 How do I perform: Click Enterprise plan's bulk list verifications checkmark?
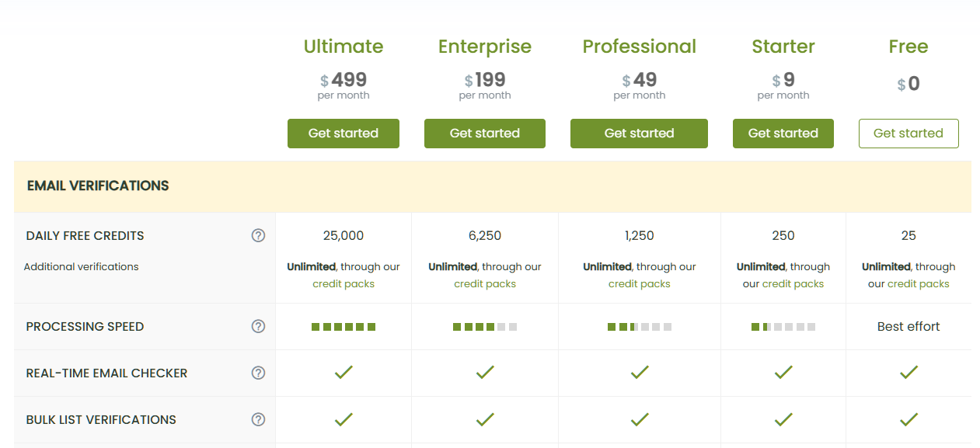tap(485, 420)
